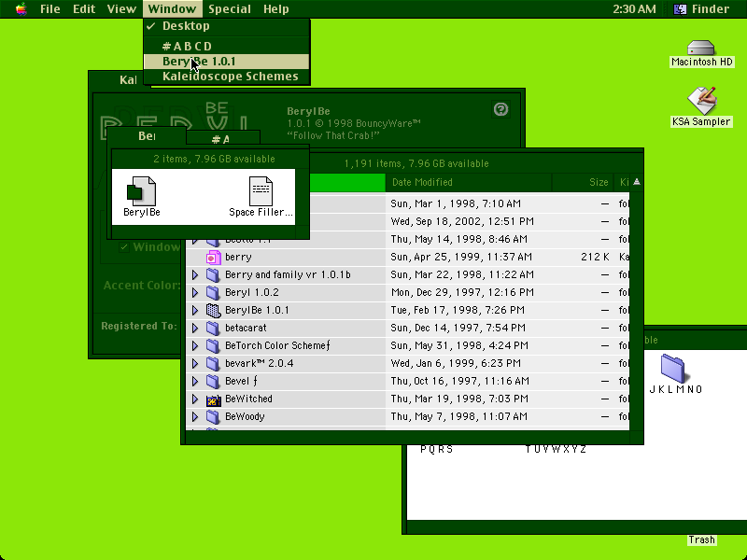
Task: Choose # A B C D from Window menu
Action: pos(226,46)
